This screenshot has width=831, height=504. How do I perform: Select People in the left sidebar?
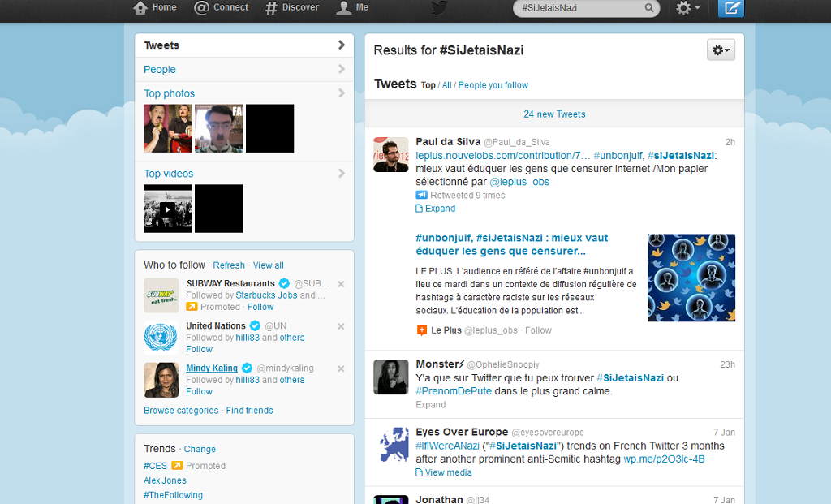point(244,70)
